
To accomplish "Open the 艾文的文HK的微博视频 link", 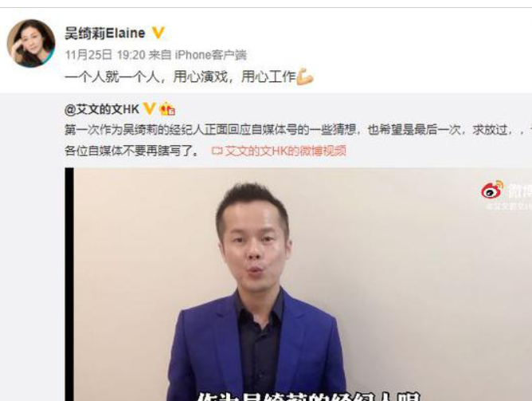I will [x=286, y=151].
